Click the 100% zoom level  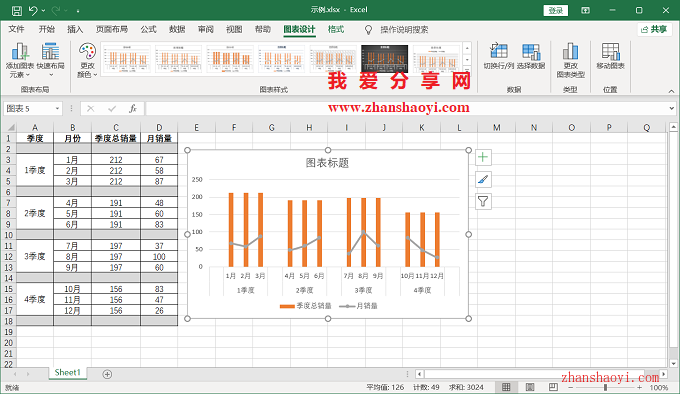659,387
